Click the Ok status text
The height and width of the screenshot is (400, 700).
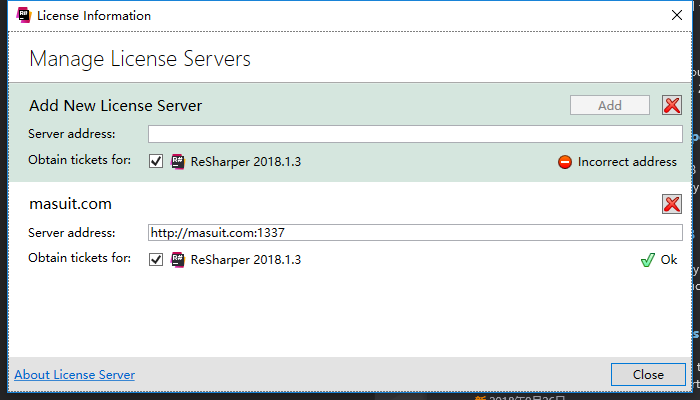[669, 260]
